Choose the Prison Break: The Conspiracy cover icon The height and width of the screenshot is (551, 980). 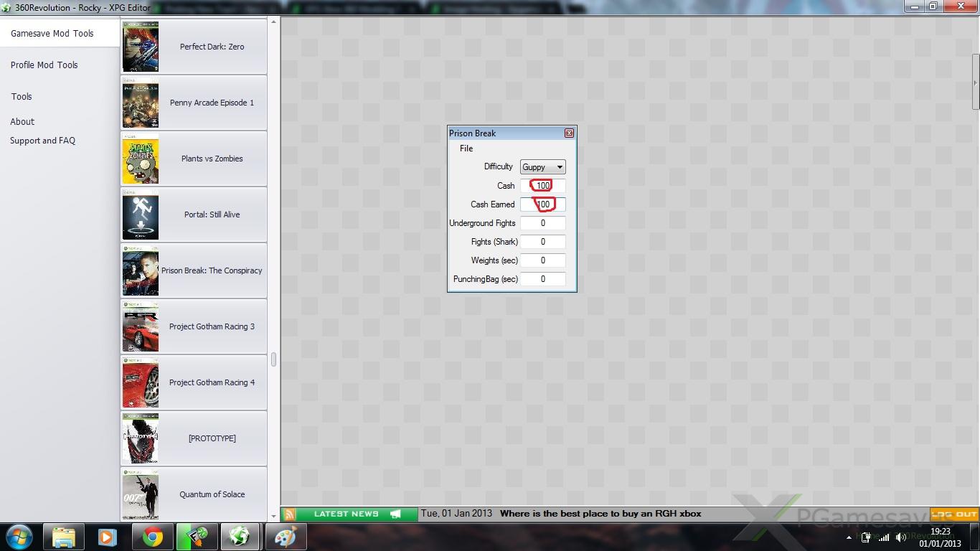click(141, 270)
